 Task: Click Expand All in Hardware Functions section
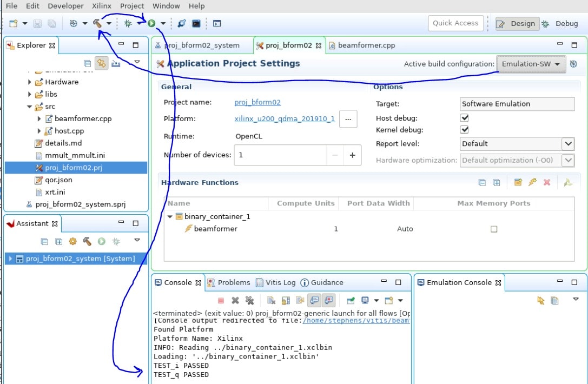(497, 183)
